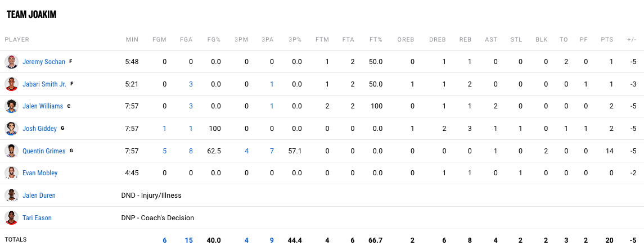The image size is (644, 250).
Task: Open Quentin Grimes' player profile link
Action: (44, 151)
